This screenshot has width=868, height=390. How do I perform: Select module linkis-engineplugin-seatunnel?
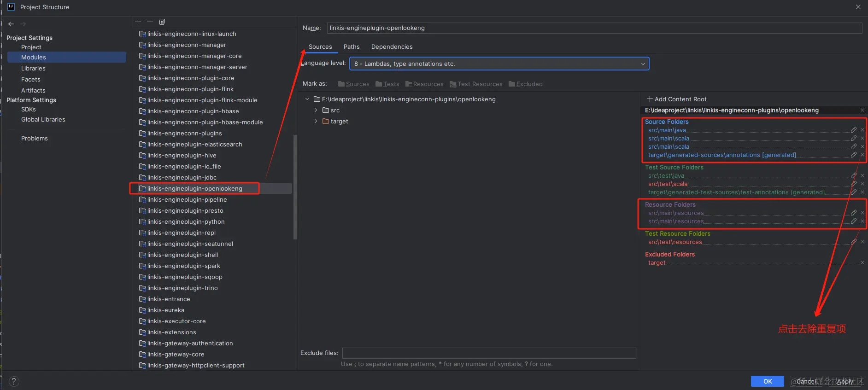pos(190,244)
